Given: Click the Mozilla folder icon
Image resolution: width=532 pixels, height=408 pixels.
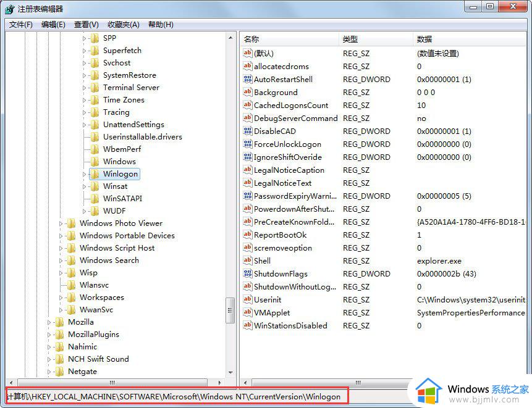Looking at the screenshot, I should click(x=59, y=322).
